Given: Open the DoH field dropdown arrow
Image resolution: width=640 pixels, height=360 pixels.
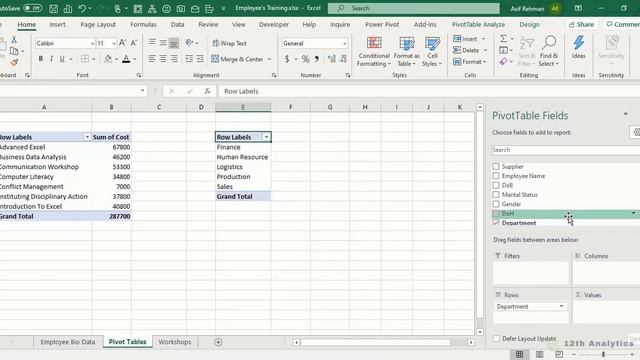Looking at the screenshot, I should 633,213.
